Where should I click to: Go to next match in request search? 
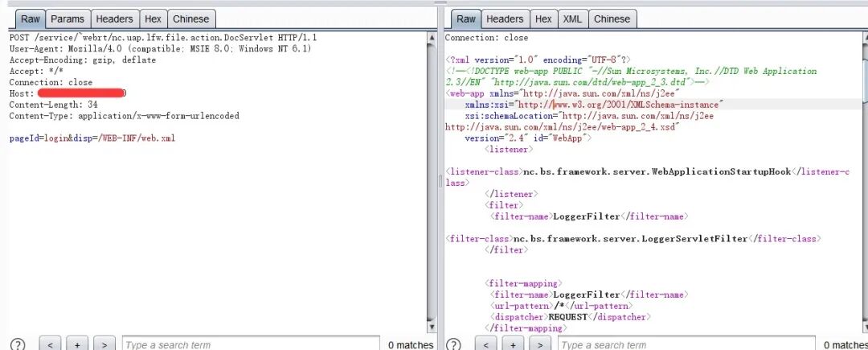(x=104, y=344)
